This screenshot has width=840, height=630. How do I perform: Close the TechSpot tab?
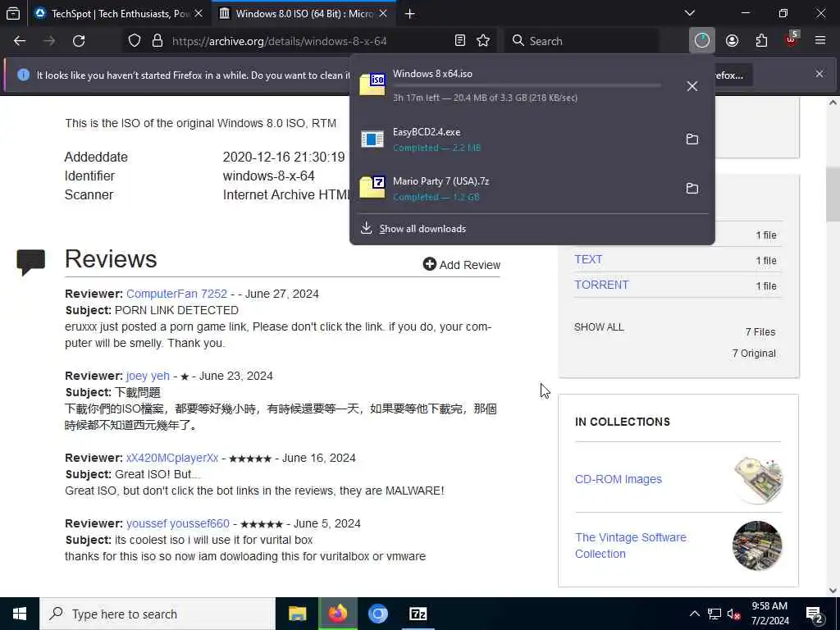pyautogui.click(x=199, y=13)
